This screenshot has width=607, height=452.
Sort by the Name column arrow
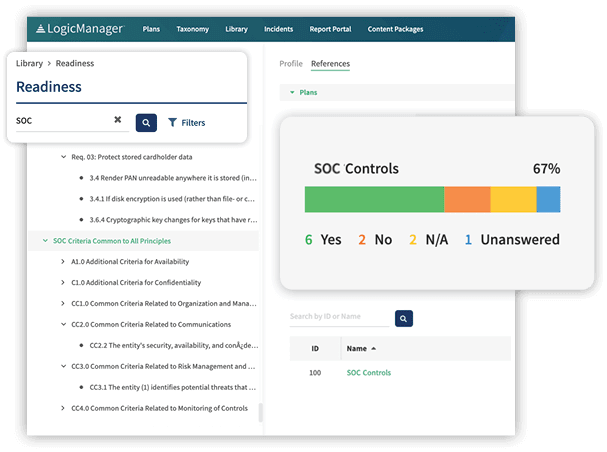374,349
